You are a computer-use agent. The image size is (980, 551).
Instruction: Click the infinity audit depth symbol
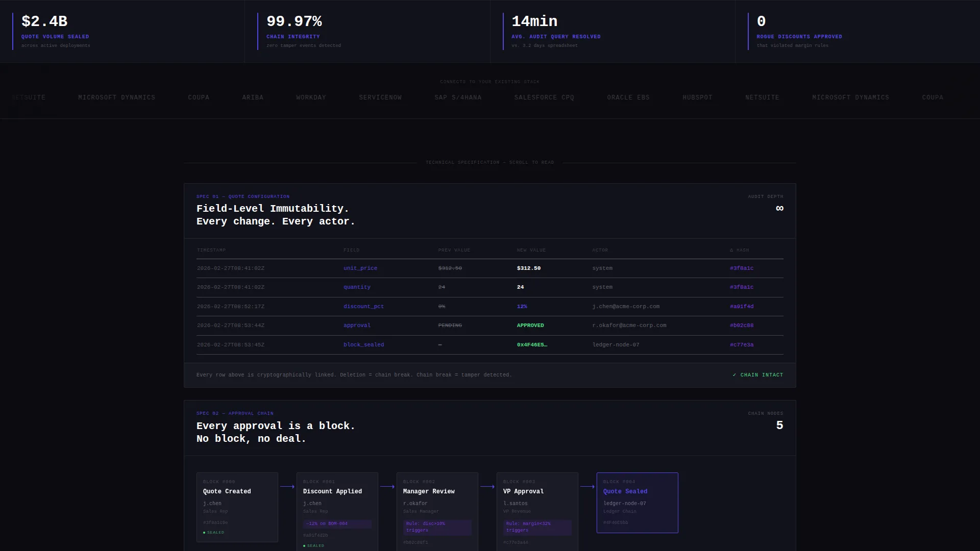coord(779,208)
